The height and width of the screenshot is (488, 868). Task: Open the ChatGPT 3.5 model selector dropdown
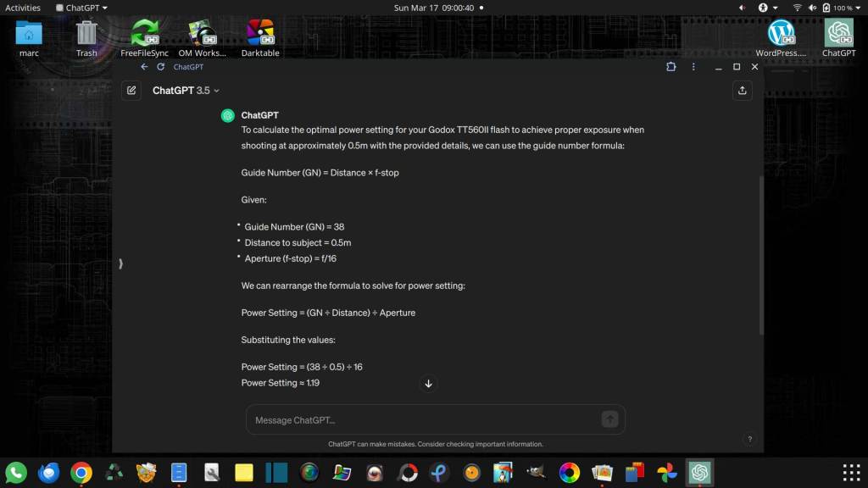(186, 90)
